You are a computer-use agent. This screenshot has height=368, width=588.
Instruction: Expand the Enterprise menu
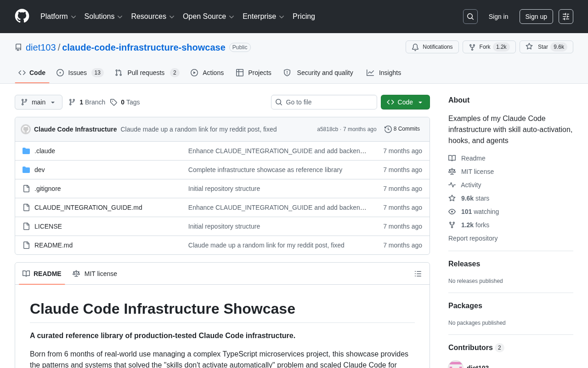[x=263, y=17]
